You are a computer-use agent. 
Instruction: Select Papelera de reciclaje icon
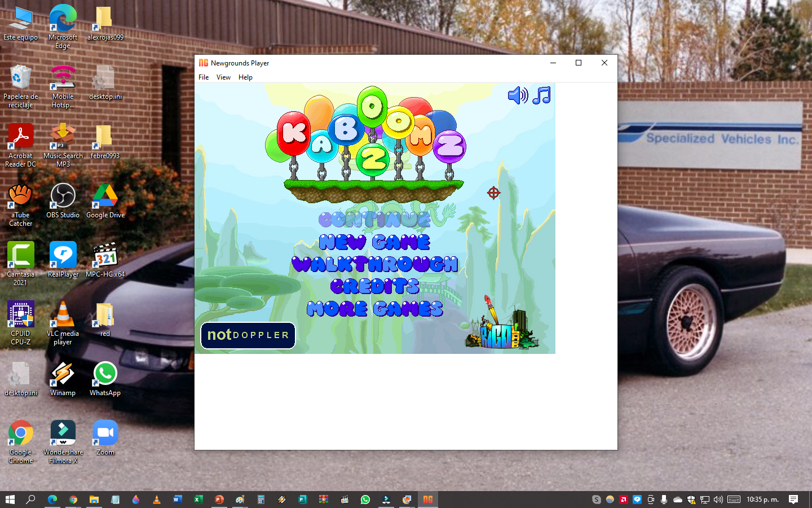click(21, 86)
